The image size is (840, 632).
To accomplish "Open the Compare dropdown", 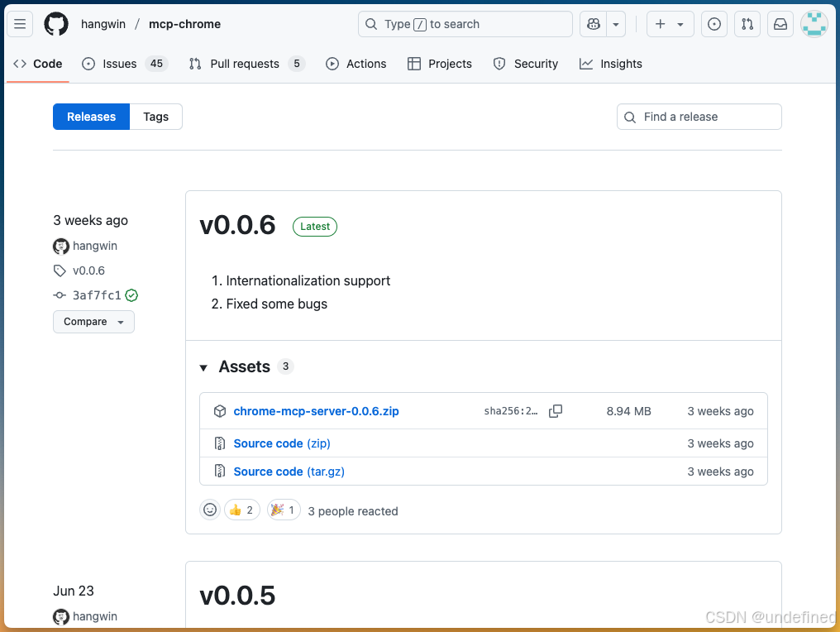I will 93,322.
